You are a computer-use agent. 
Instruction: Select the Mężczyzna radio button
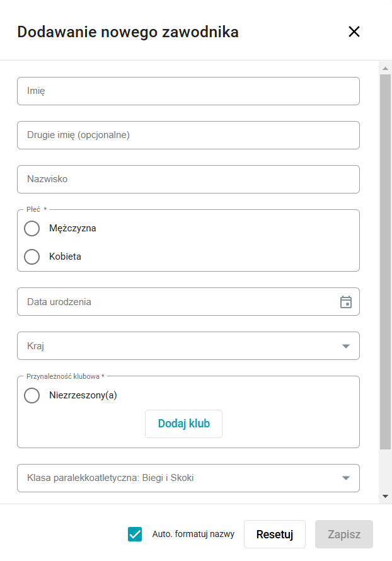tap(32, 228)
